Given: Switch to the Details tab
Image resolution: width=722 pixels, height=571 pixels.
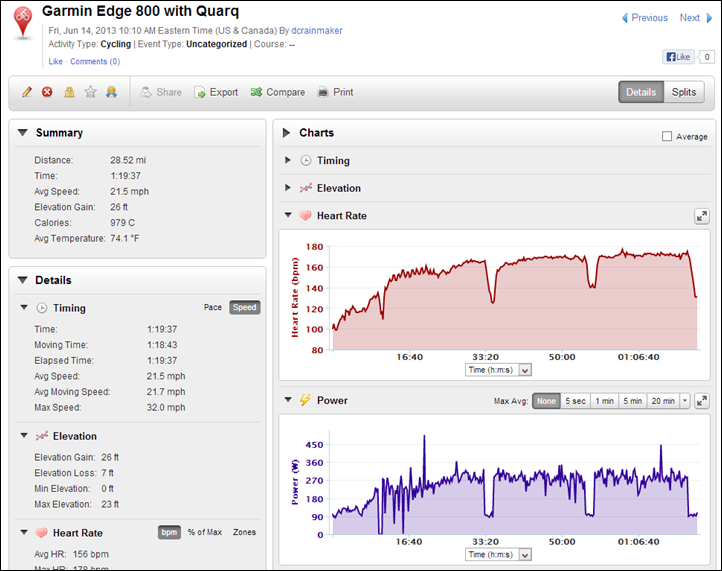Looking at the screenshot, I should (x=641, y=92).
